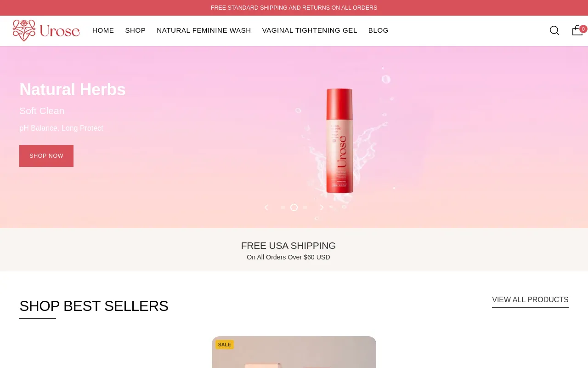Go to previous slide with left arrow
The image size is (588, 368).
(266, 207)
